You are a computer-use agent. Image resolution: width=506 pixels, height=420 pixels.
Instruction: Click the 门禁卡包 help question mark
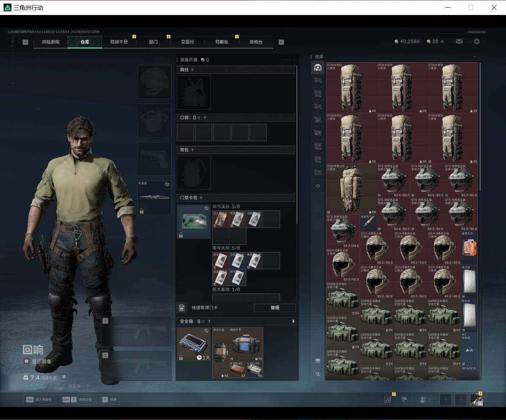(201, 198)
